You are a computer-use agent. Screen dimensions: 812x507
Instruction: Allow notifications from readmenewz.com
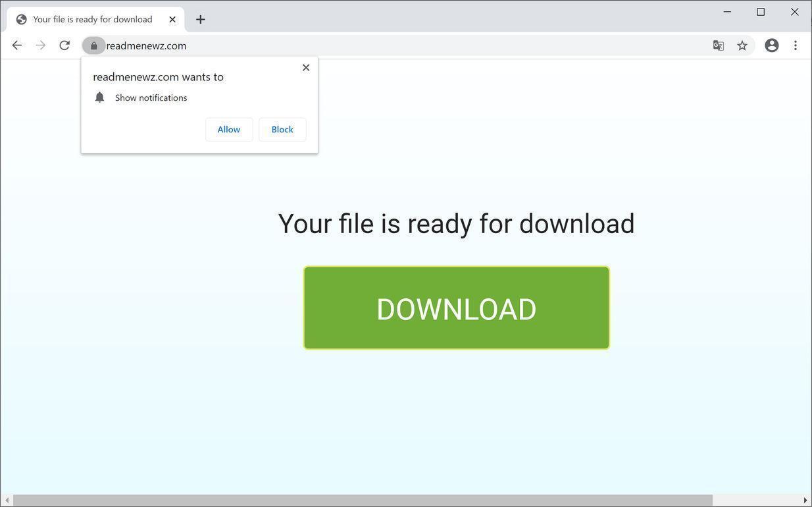[228, 129]
